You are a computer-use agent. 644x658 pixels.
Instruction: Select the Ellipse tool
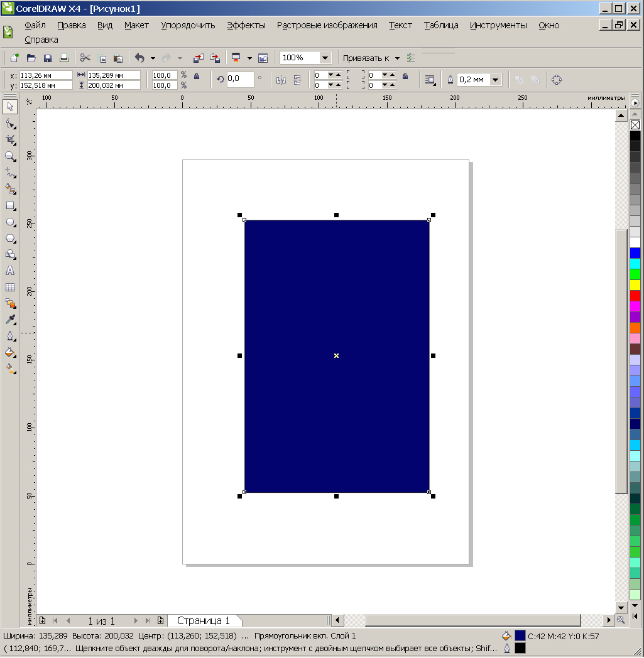coord(10,222)
